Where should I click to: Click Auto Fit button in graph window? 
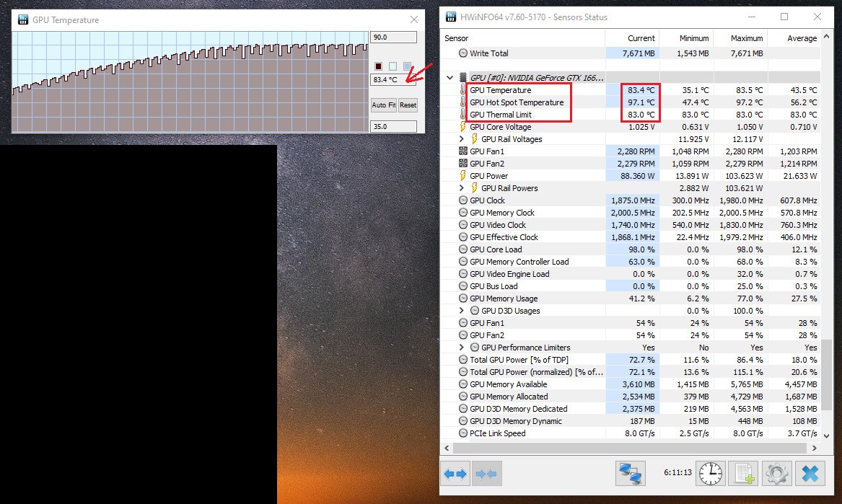tap(383, 105)
